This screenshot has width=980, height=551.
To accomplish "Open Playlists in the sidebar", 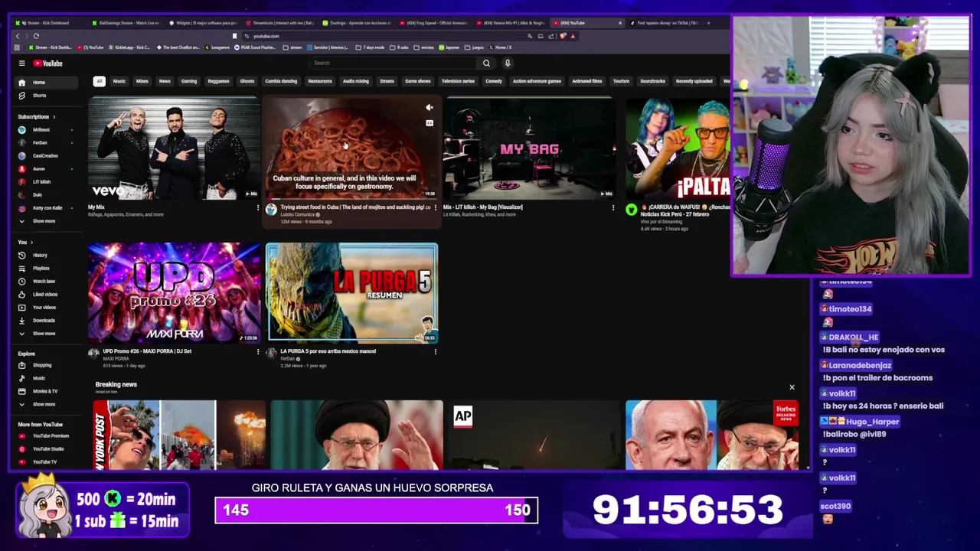I will [46, 269].
